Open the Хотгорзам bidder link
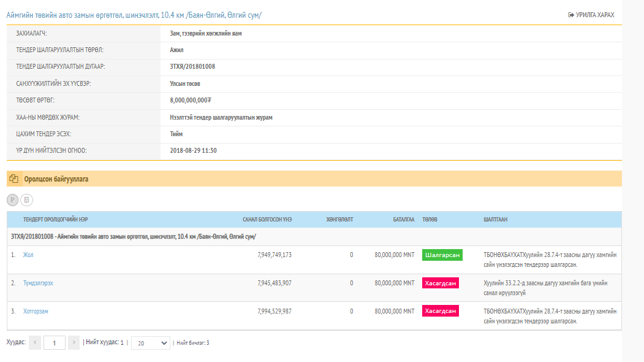Viewport: 644px width, 362px height. 36,311
